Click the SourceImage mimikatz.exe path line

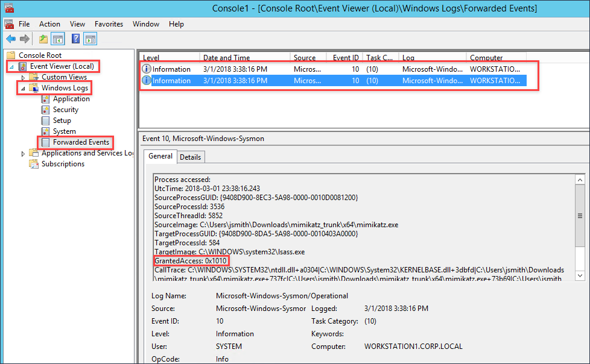276,225
